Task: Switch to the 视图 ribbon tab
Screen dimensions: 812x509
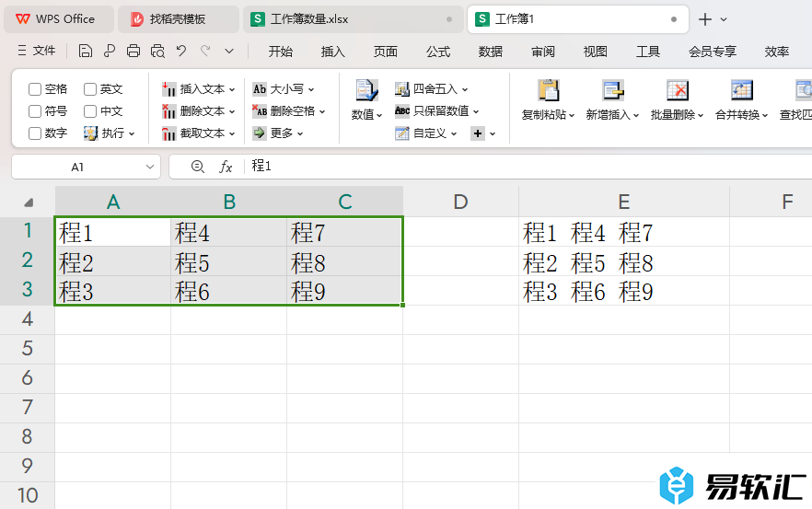Action: coord(595,52)
